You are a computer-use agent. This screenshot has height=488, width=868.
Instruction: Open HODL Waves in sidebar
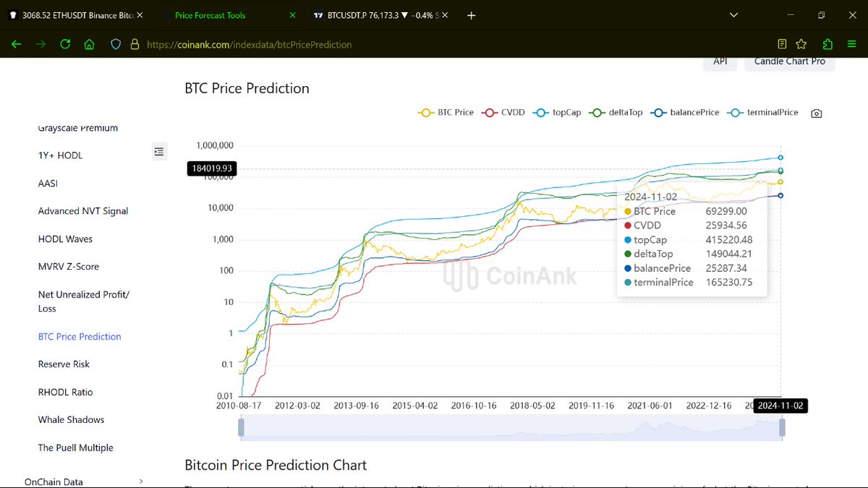click(65, 239)
